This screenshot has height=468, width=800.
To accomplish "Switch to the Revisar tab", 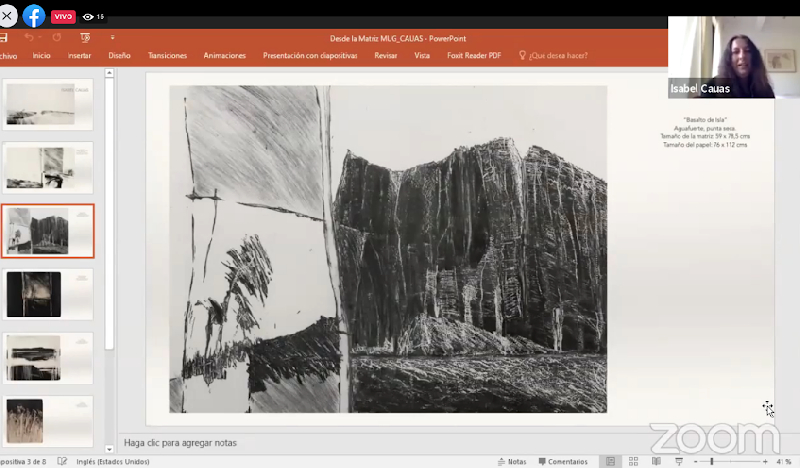I will [386, 55].
